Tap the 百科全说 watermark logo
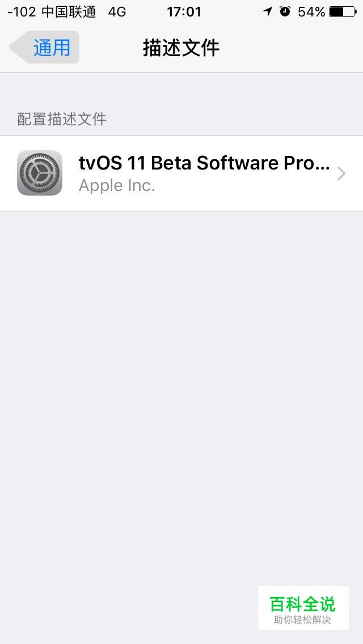 302,604
